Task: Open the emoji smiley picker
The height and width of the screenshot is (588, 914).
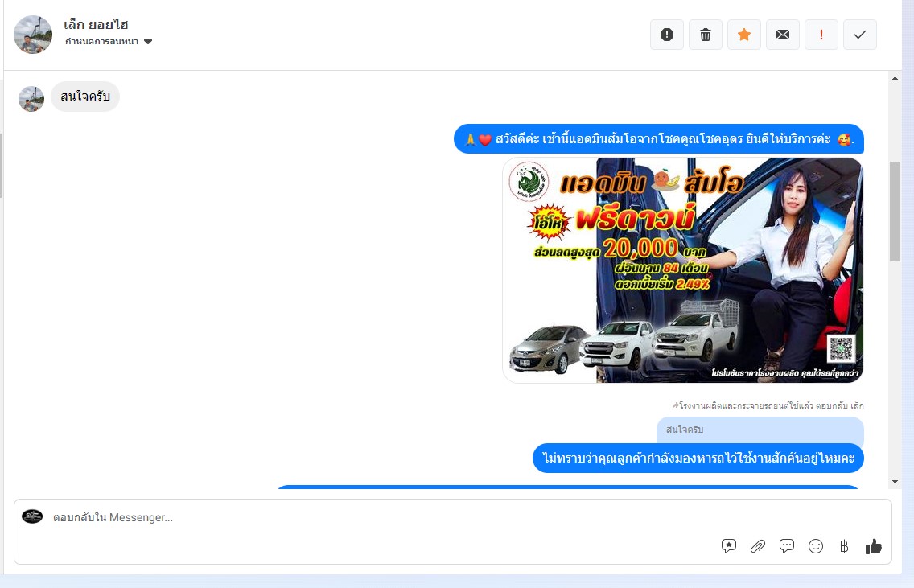Action: [816, 546]
